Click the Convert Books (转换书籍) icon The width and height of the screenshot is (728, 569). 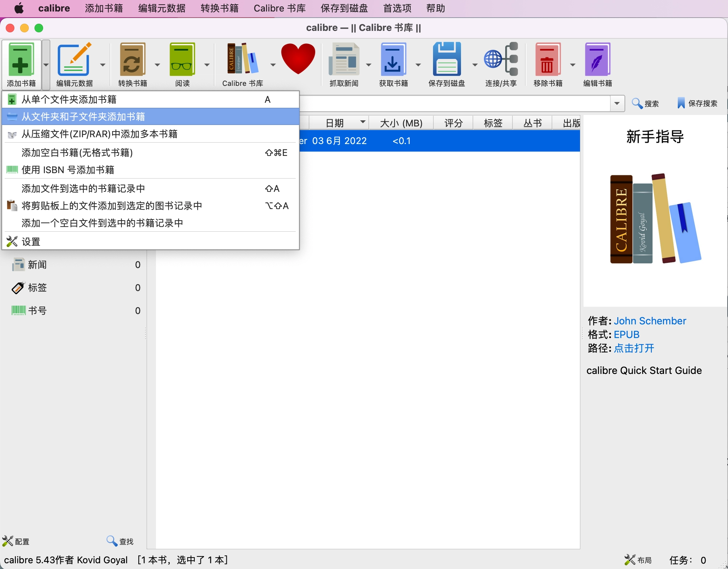point(133,59)
